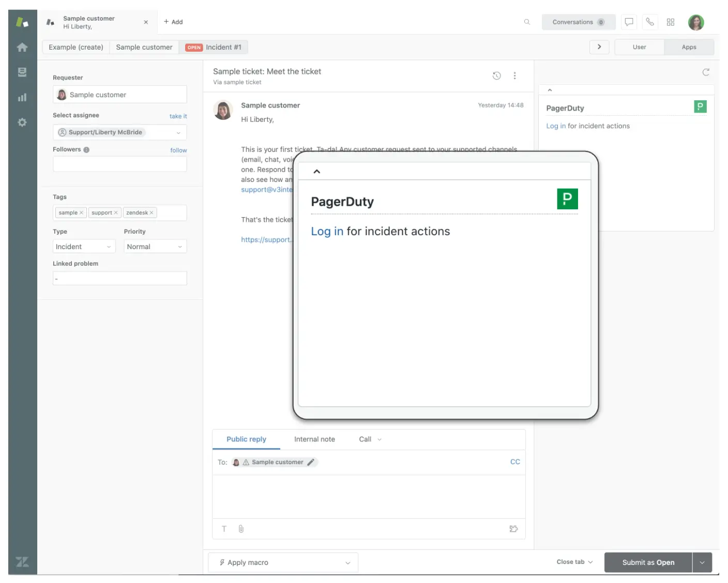This screenshot has width=728, height=583.
Task: Switch to the User panel tab
Action: pyautogui.click(x=639, y=47)
